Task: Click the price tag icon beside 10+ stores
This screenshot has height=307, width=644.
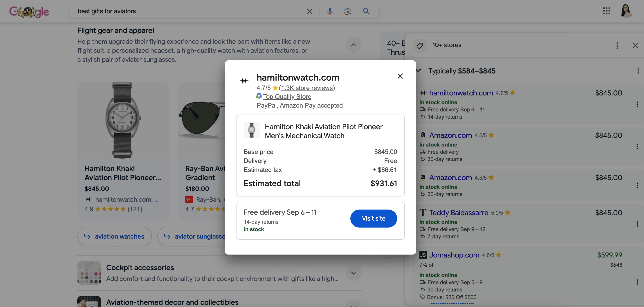Action: [420, 45]
